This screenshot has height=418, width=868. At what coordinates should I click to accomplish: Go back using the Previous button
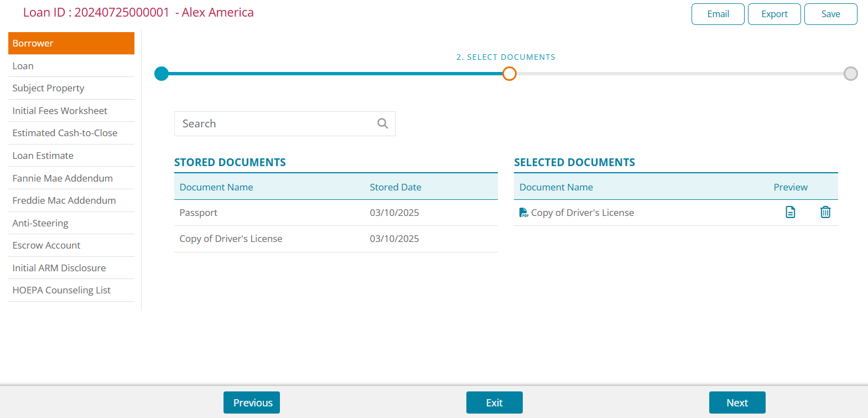[x=252, y=402]
